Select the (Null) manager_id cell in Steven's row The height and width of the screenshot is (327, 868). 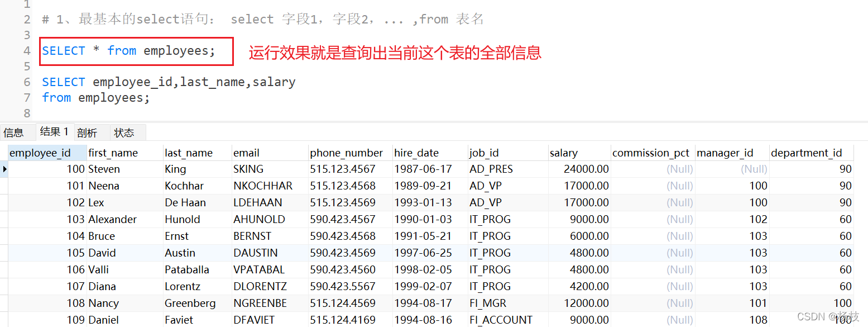click(732, 169)
